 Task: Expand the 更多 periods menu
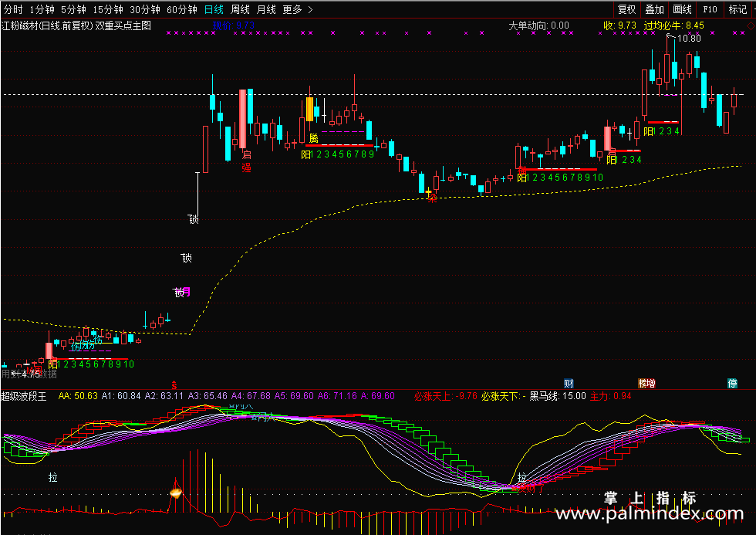(x=297, y=9)
